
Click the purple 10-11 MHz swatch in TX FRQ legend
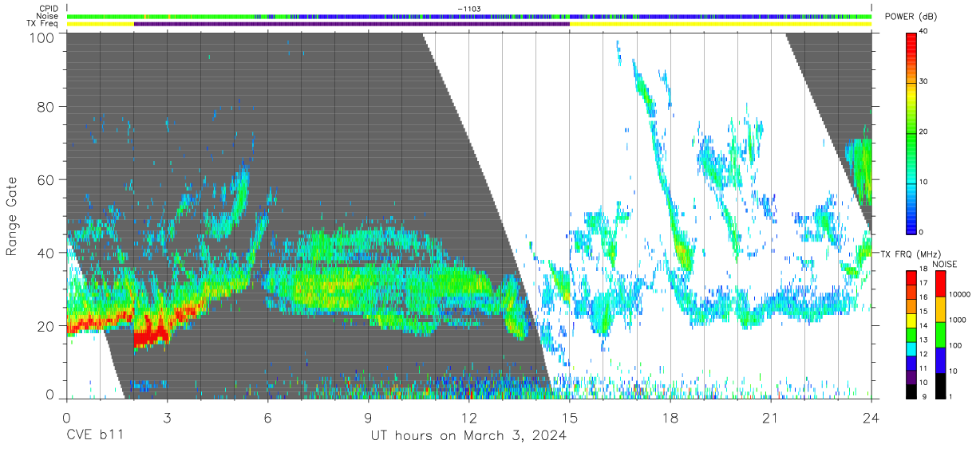tap(911, 375)
